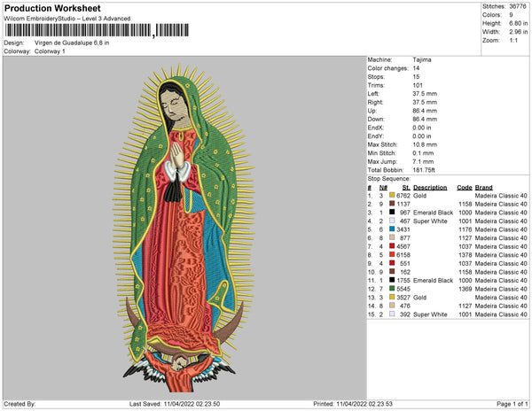The image size is (532, 411).
Task: Click the green swatch beside stitch count 5545
Action: pos(392,289)
